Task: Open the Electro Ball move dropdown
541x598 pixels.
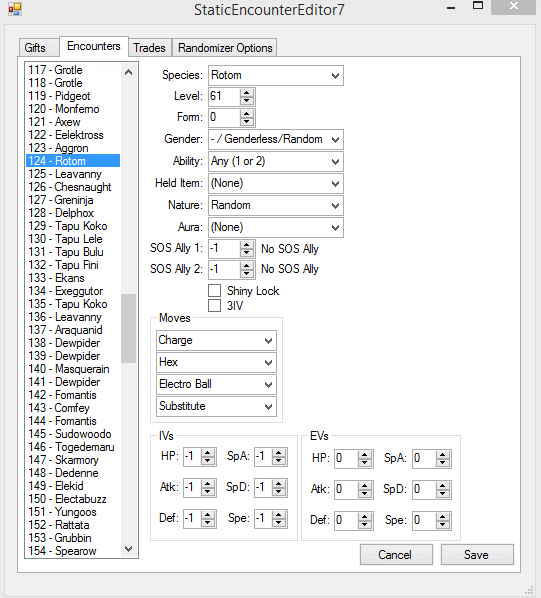Action: 216,384
